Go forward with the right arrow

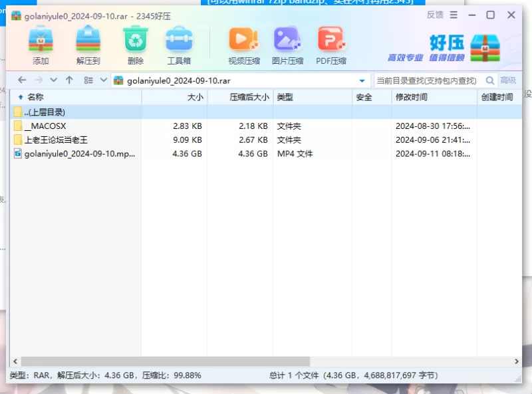pos(39,80)
